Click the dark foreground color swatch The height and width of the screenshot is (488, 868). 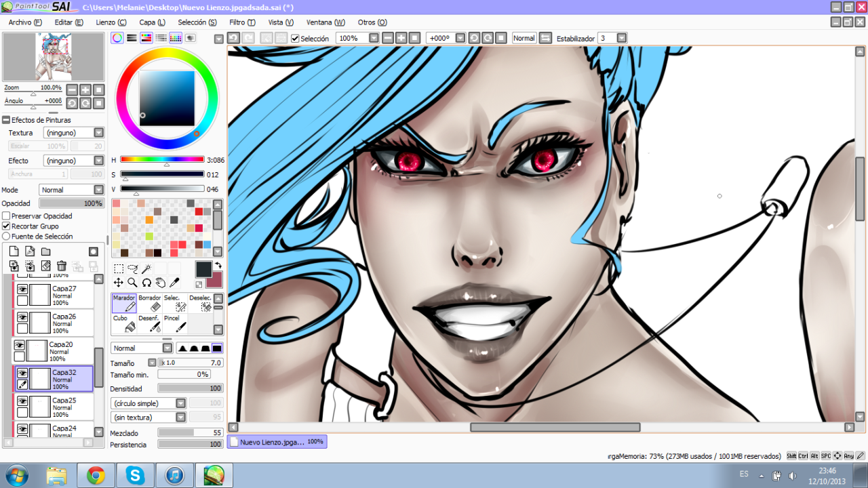click(x=203, y=269)
